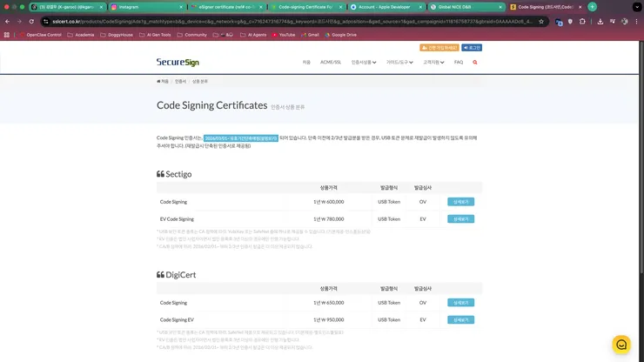This screenshot has height=362, width=644.
Task: Expand the 가이드/도구 dropdown menu
Action: pyautogui.click(x=399, y=63)
